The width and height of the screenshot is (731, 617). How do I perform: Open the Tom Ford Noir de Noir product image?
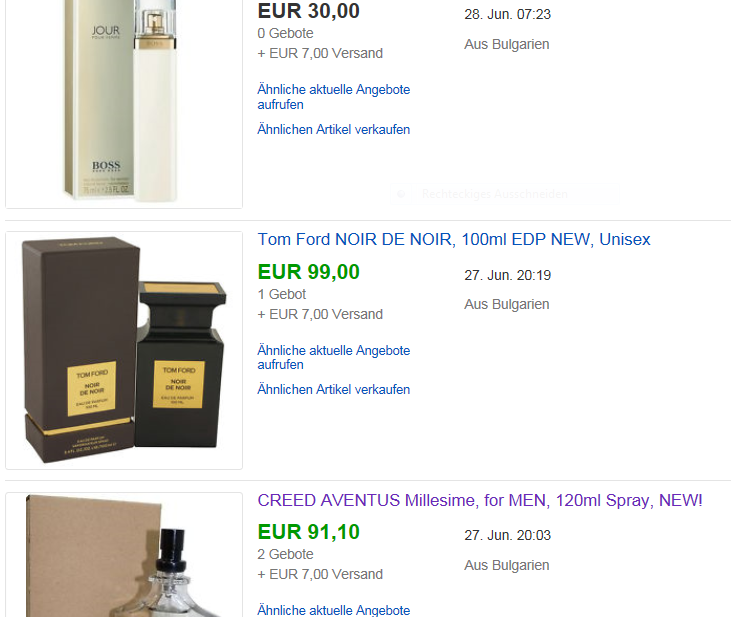pos(124,350)
